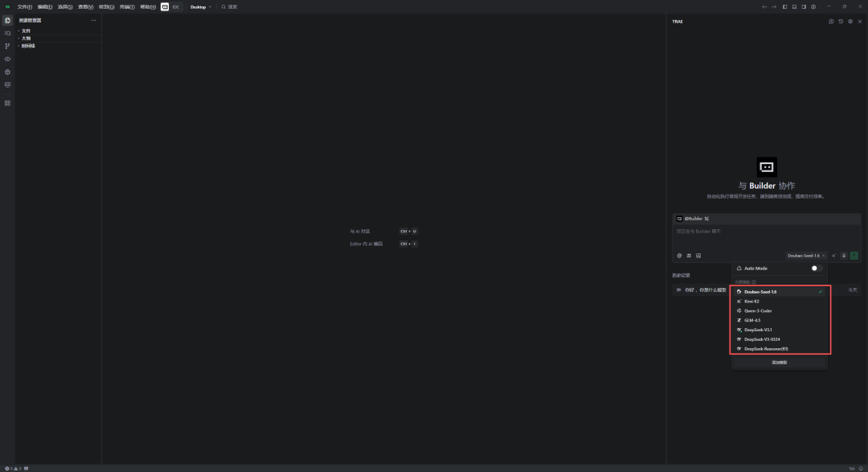Toggle the primary side bar layout icon
This screenshot has width=868, height=472.
pos(785,6)
